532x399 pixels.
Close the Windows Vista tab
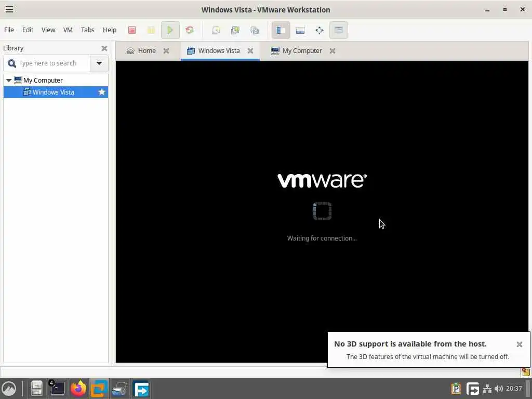coord(250,51)
